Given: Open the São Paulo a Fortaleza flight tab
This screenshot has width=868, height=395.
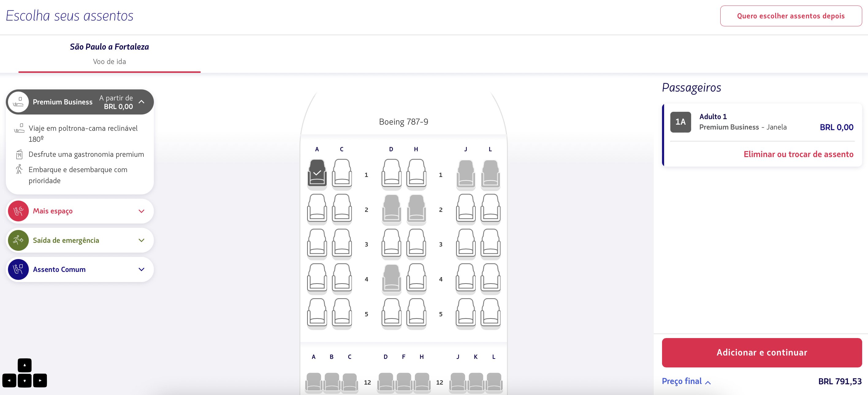Looking at the screenshot, I should [x=109, y=54].
